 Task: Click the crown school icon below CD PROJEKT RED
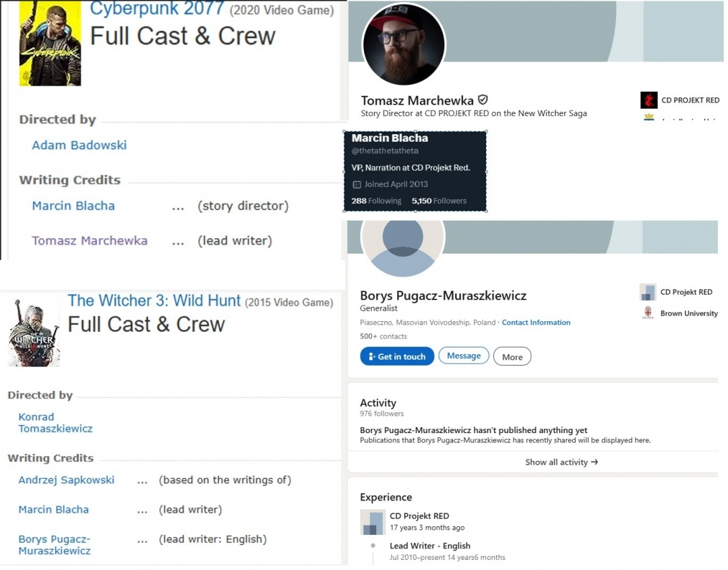coord(649,117)
